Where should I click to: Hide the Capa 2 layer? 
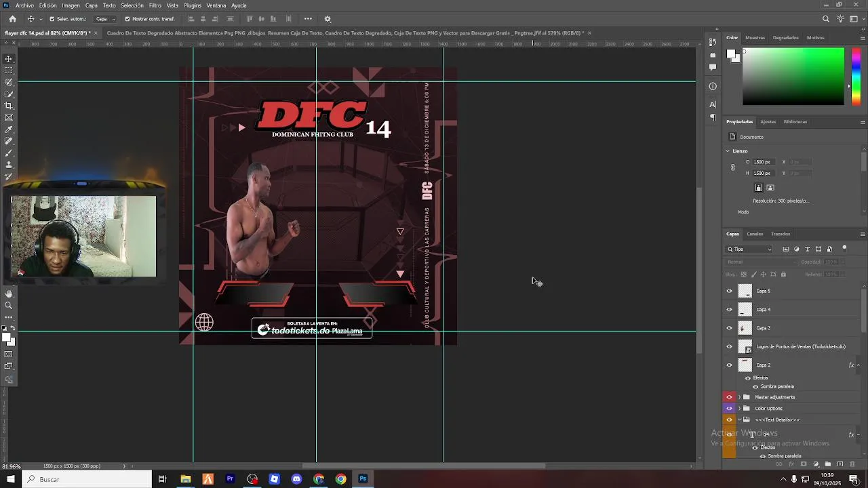pyautogui.click(x=730, y=365)
